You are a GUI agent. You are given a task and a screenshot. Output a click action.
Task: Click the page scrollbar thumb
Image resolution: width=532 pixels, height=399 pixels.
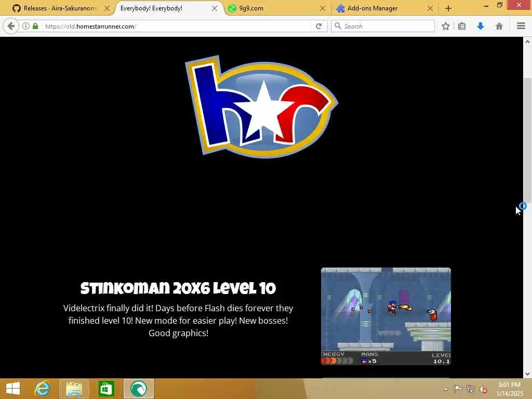click(x=527, y=140)
